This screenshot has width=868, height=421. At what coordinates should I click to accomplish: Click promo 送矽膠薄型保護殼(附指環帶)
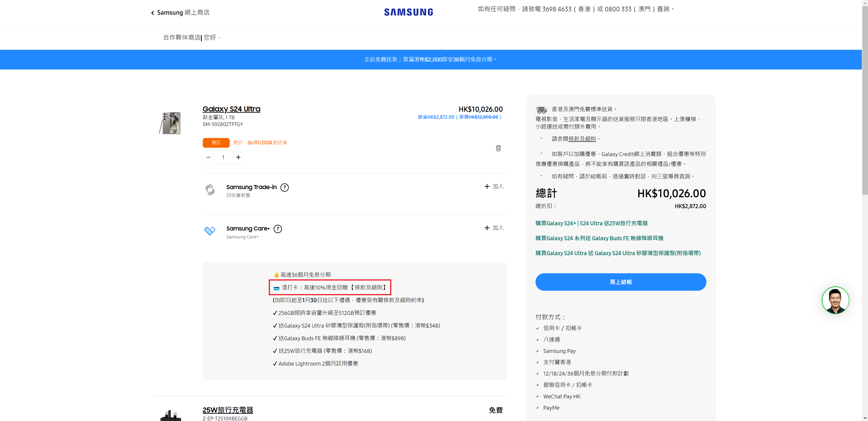tap(618, 253)
